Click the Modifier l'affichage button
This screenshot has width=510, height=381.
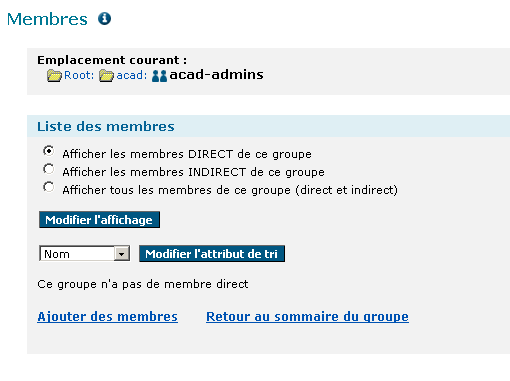click(x=99, y=220)
